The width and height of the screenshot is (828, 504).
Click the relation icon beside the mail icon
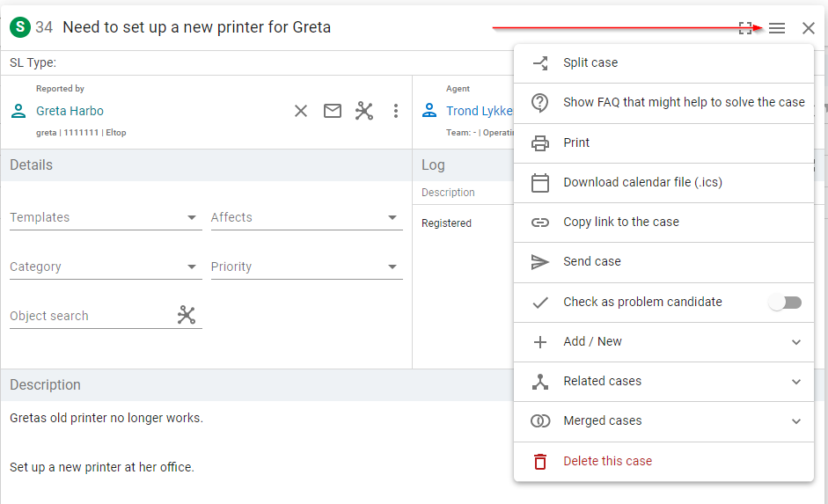pyautogui.click(x=363, y=111)
